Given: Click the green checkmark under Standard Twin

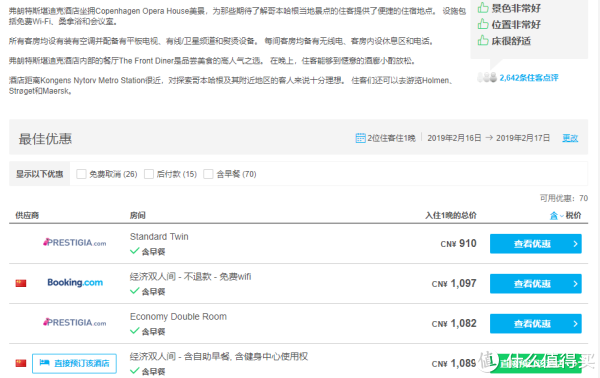Looking at the screenshot, I should 134,251.
